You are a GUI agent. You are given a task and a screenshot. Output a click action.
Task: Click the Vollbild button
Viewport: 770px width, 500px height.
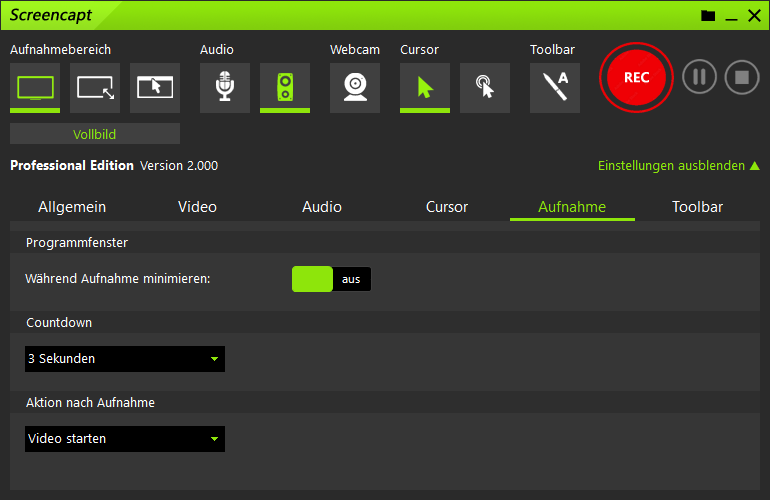(x=95, y=134)
